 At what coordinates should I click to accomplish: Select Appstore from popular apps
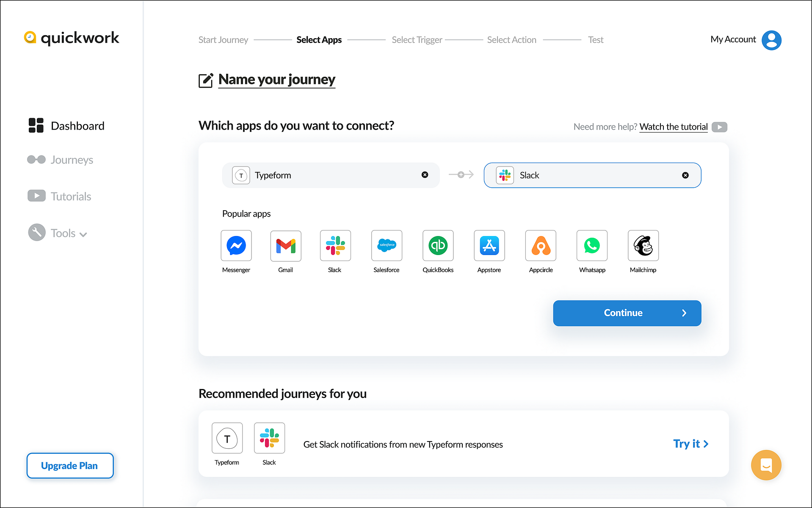coord(489,245)
